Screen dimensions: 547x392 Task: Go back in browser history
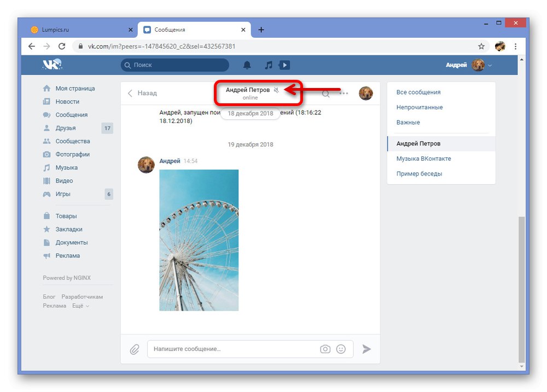(x=32, y=46)
